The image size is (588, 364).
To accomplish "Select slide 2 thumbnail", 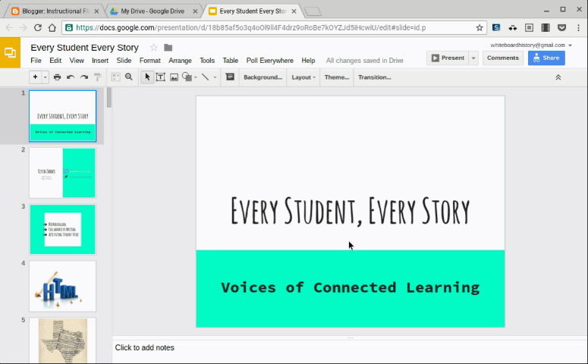I will 63,173.
